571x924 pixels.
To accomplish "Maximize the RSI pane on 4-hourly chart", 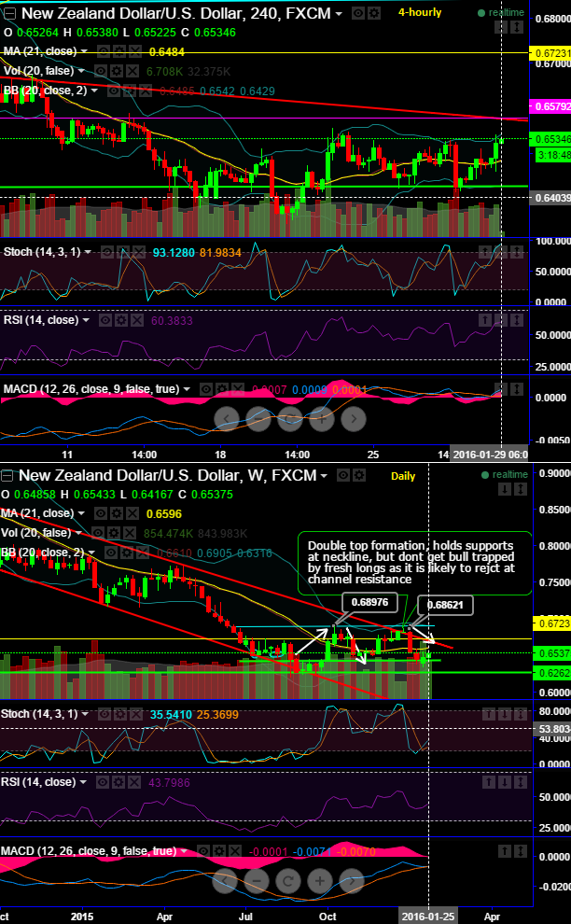I will coord(517,320).
